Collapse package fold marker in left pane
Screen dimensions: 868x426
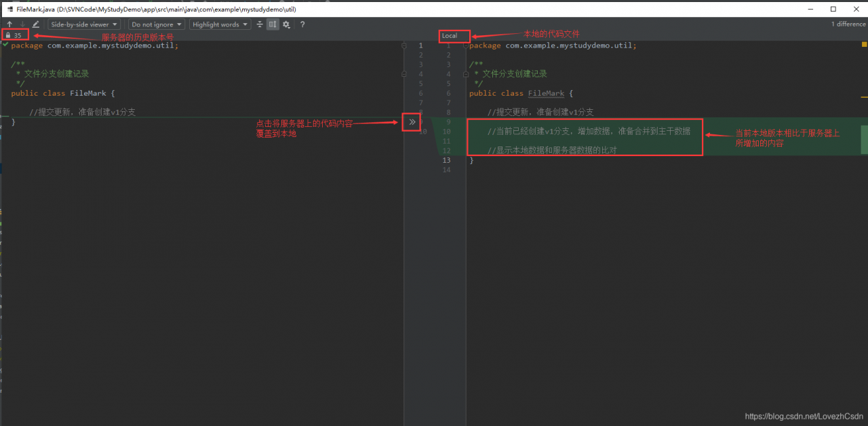point(404,45)
